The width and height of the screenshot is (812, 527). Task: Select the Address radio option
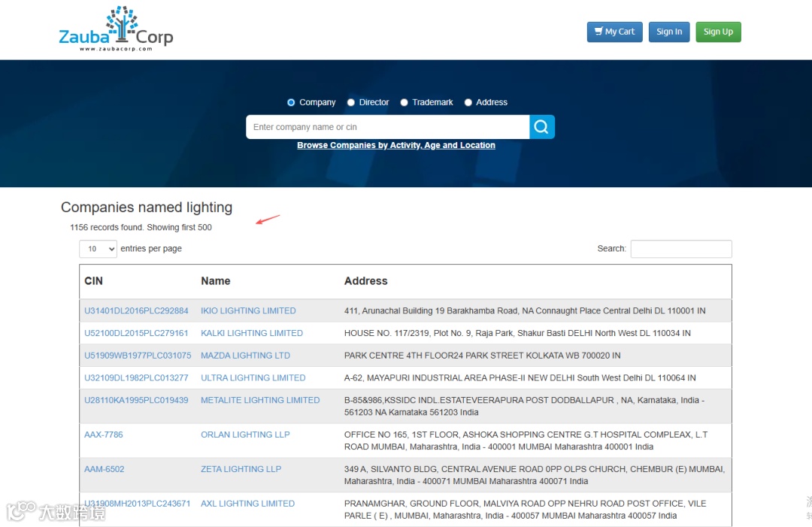coord(468,102)
